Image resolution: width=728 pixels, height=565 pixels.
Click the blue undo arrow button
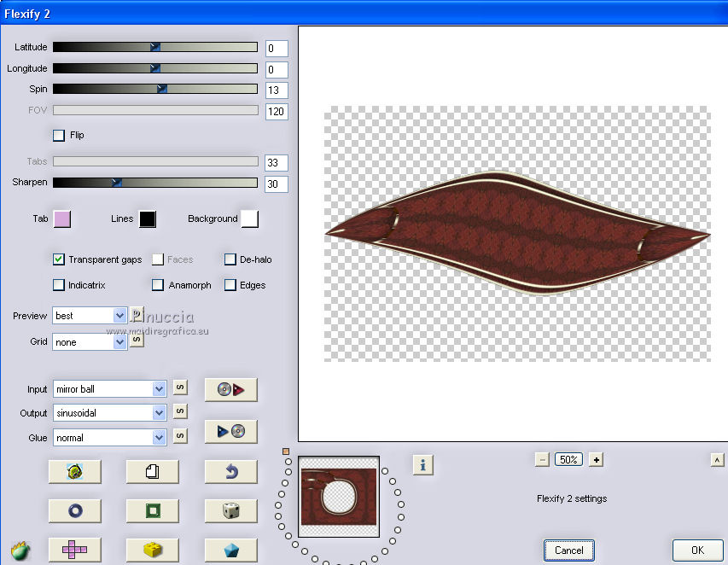[230, 472]
